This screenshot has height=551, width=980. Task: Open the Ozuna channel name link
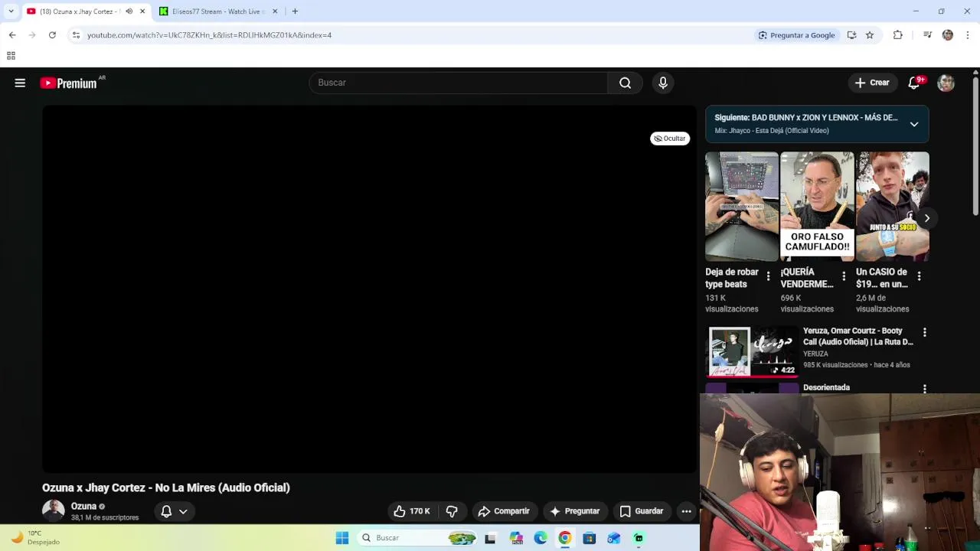pyautogui.click(x=83, y=507)
